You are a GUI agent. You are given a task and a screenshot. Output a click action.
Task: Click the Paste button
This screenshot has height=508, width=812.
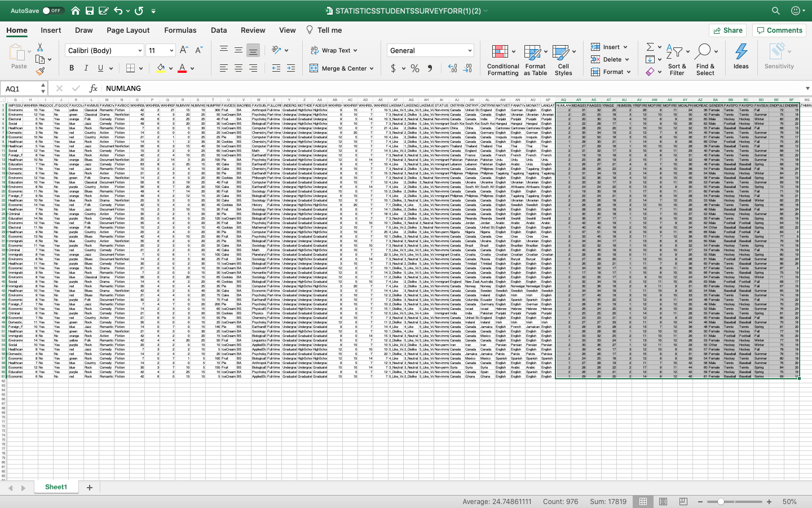click(19, 56)
